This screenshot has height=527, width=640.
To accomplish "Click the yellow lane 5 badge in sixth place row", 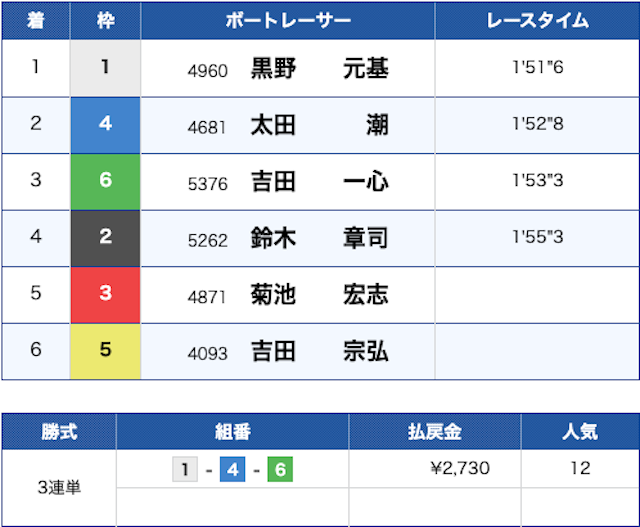I will click(105, 353).
